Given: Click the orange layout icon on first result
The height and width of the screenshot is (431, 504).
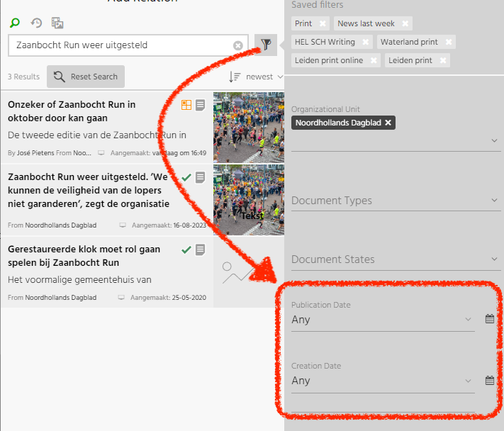Looking at the screenshot, I should click(186, 105).
